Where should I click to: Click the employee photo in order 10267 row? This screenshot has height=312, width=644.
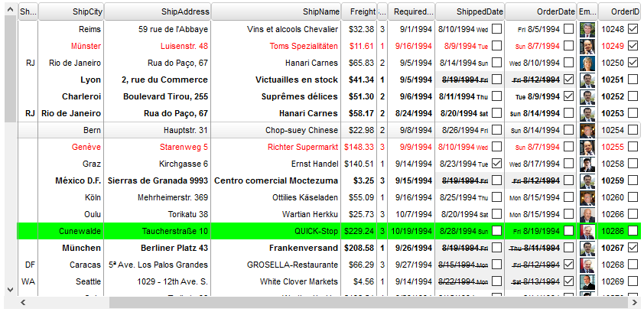tap(587, 248)
